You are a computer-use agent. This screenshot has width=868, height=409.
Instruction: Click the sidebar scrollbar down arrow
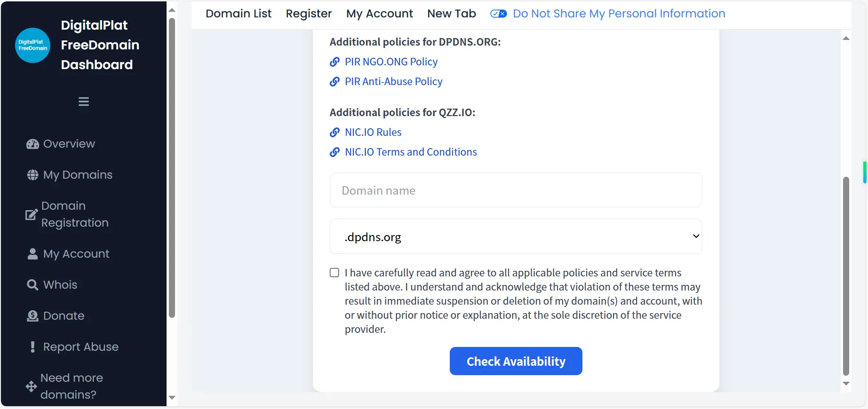[172, 398]
